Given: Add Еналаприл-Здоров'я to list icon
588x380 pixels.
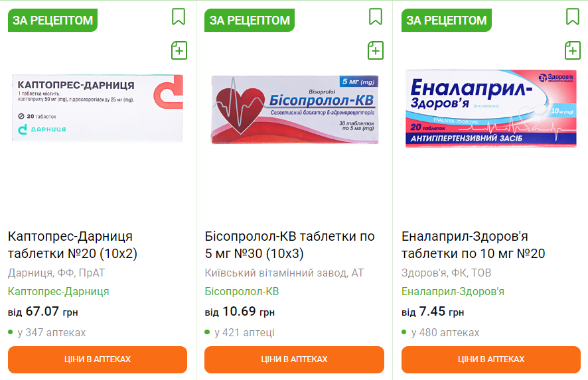Looking at the screenshot, I should pyautogui.click(x=573, y=50).
